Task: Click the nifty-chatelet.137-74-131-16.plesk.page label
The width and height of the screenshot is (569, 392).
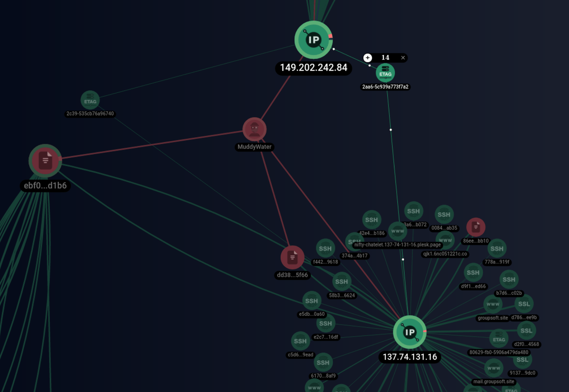Action: tap(398, 245)
